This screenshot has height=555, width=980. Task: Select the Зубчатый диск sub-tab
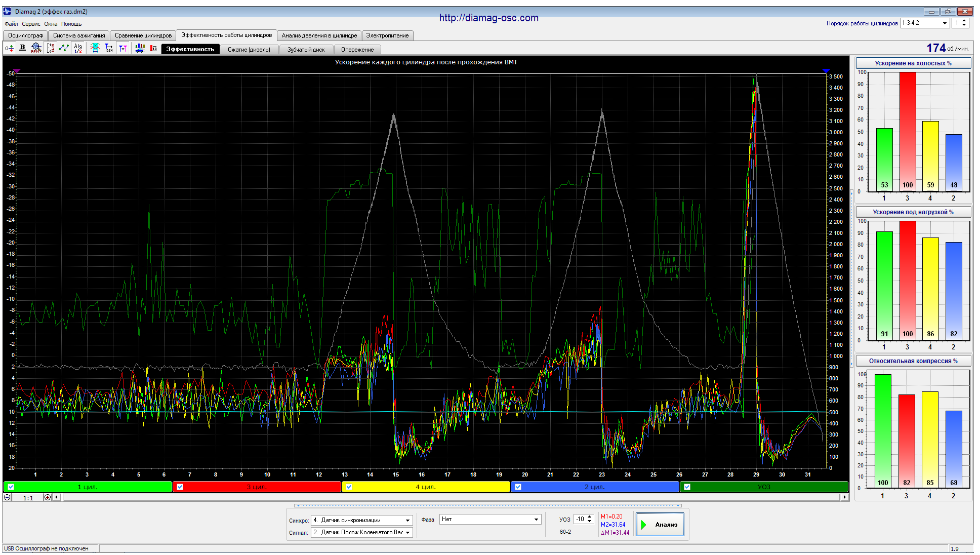click(x=306, y=50)
